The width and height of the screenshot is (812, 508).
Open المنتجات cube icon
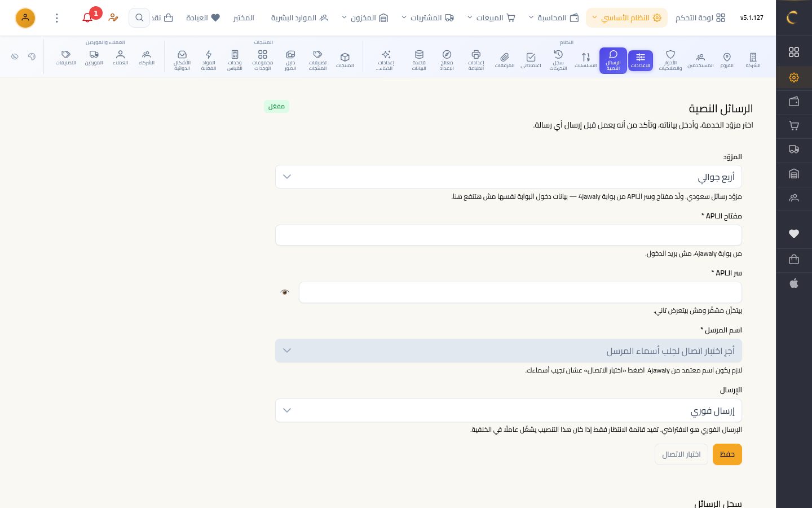pos(345,60)
